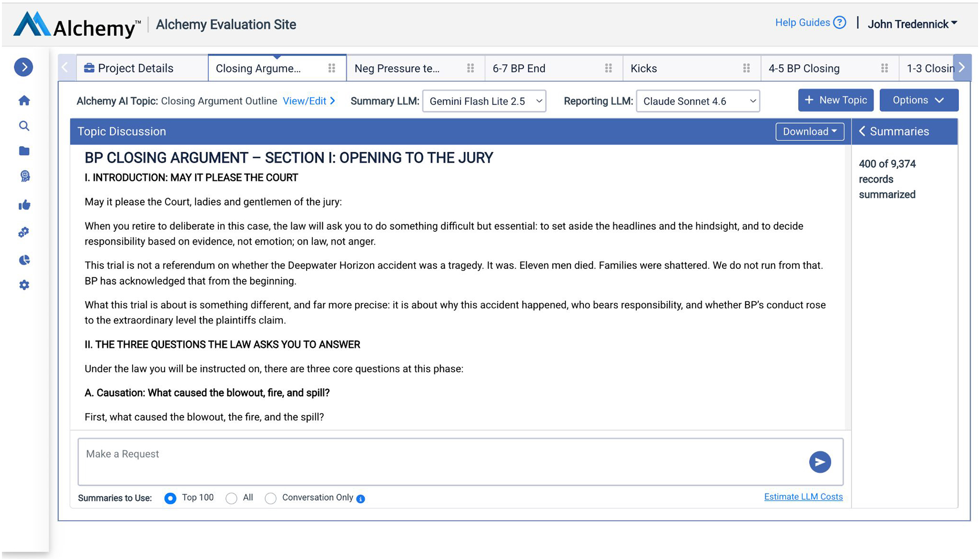Expand the Options dropdown button
This screenshot has height=559, width=980.
click(x=918, y=100)
